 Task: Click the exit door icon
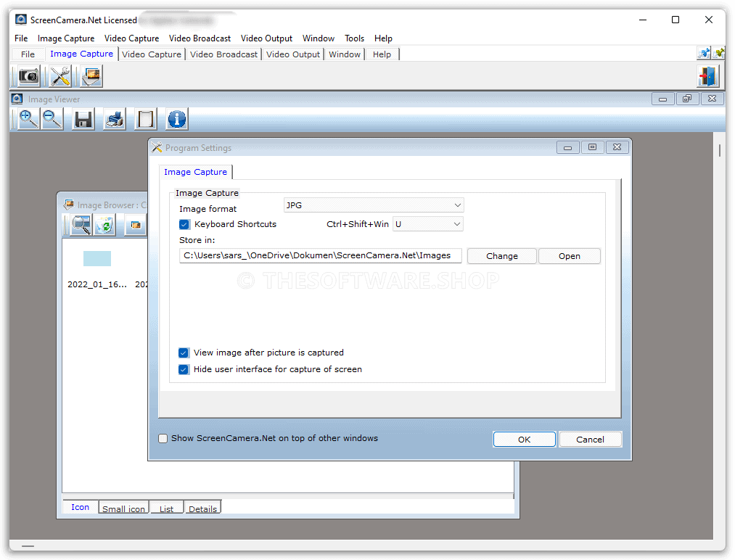(x=707, y=76)
